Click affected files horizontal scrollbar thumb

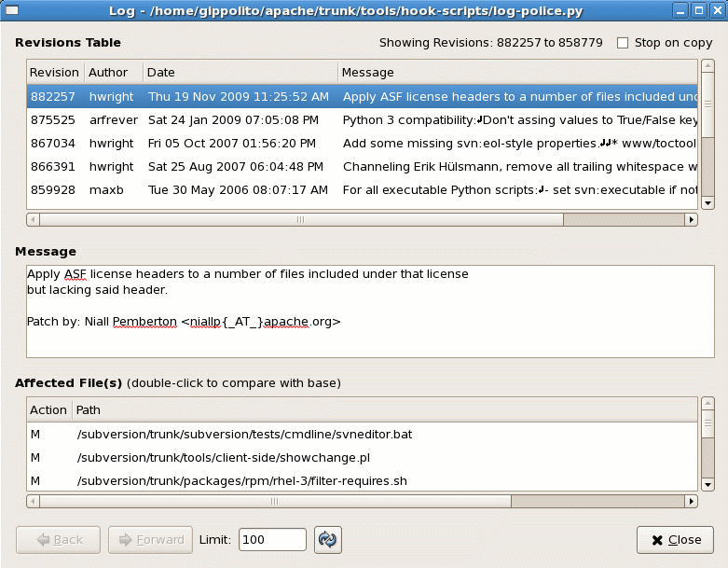point(275,501)
